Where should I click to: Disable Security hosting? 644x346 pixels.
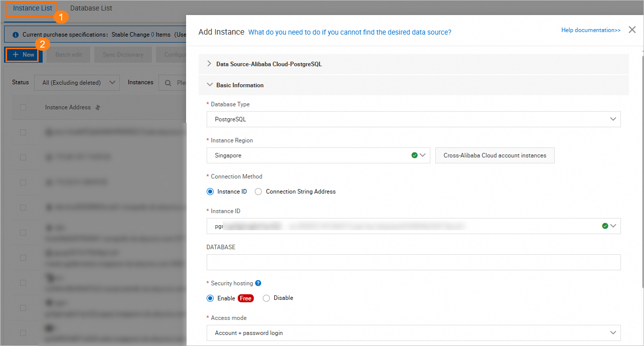(x=266, y=298)
